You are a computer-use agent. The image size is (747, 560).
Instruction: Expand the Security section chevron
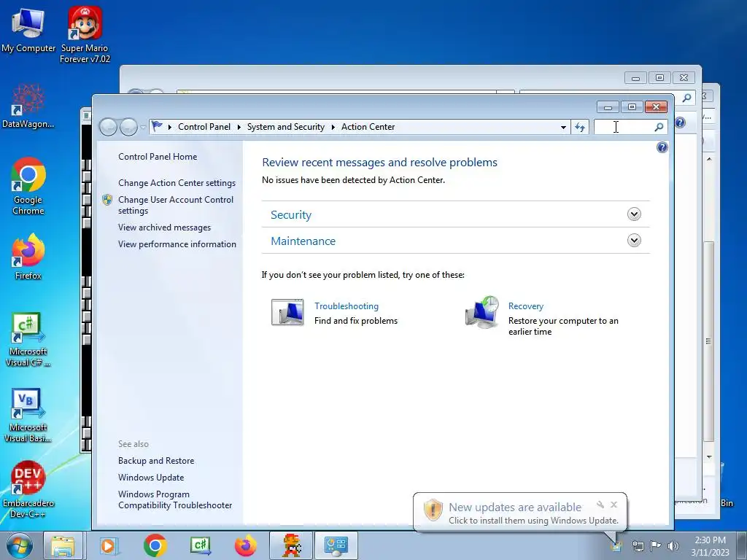(x=634, y=214)
